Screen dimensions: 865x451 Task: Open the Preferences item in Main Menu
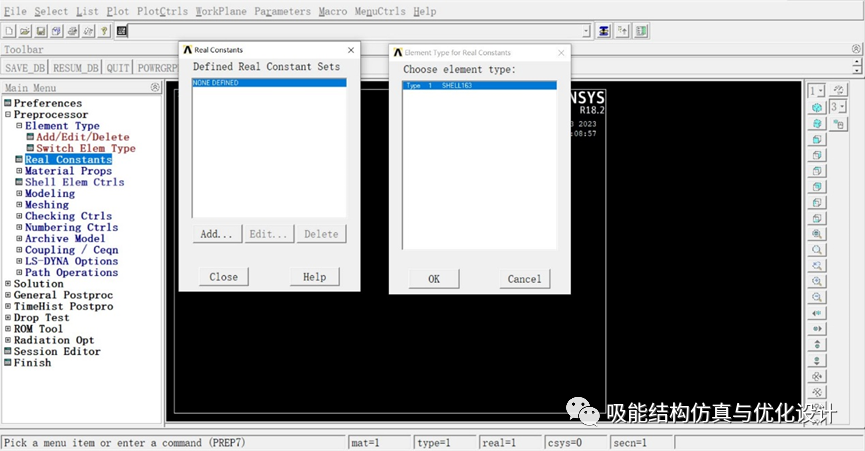coord(47,103)
